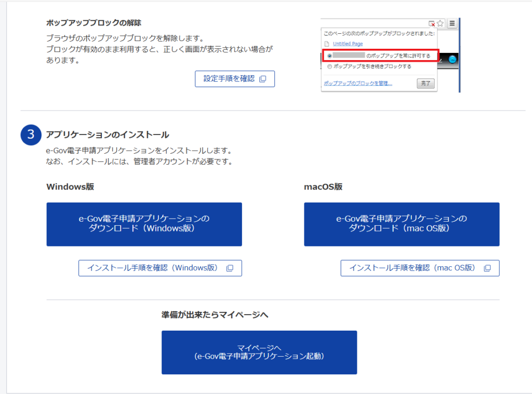Select ポップアップを常に許可する radio button
Image resolution: width=532 pixels, height=394 pixels.
pos(329,56)
